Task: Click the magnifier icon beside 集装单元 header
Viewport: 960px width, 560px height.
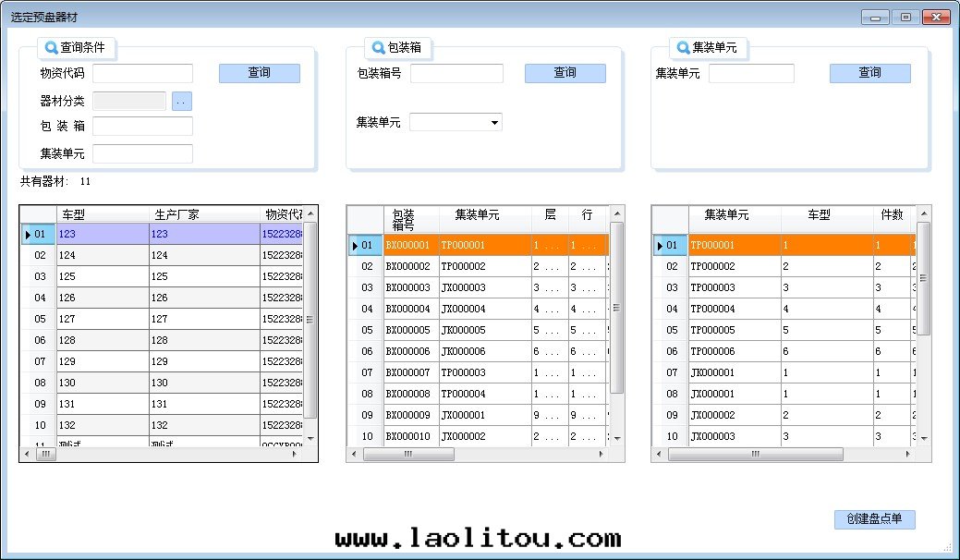Action: point(684,48)
